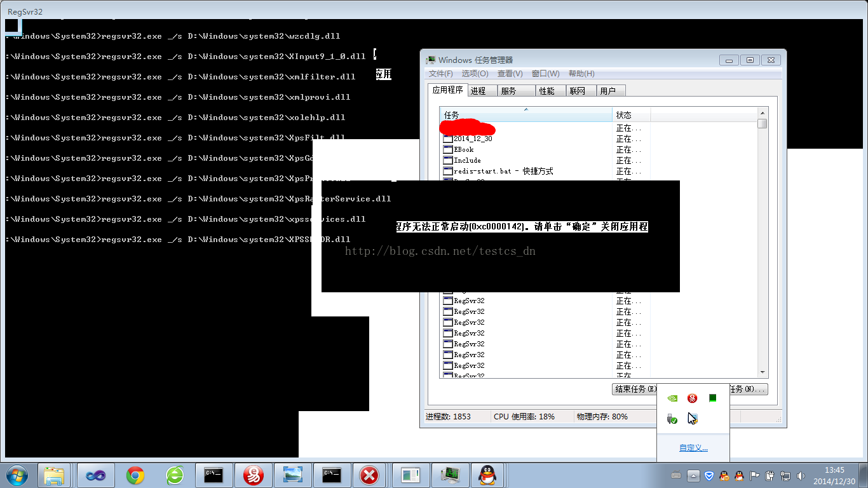
Task: Select the EBook task in list
Action: [x=463, y=149]
